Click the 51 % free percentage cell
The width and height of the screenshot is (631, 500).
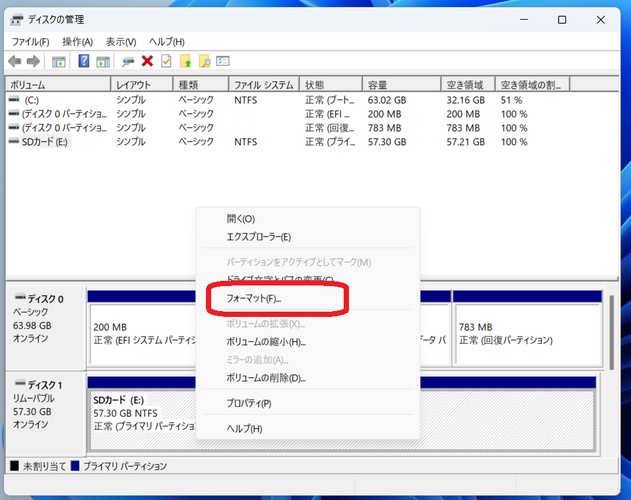tap(511, 100)
